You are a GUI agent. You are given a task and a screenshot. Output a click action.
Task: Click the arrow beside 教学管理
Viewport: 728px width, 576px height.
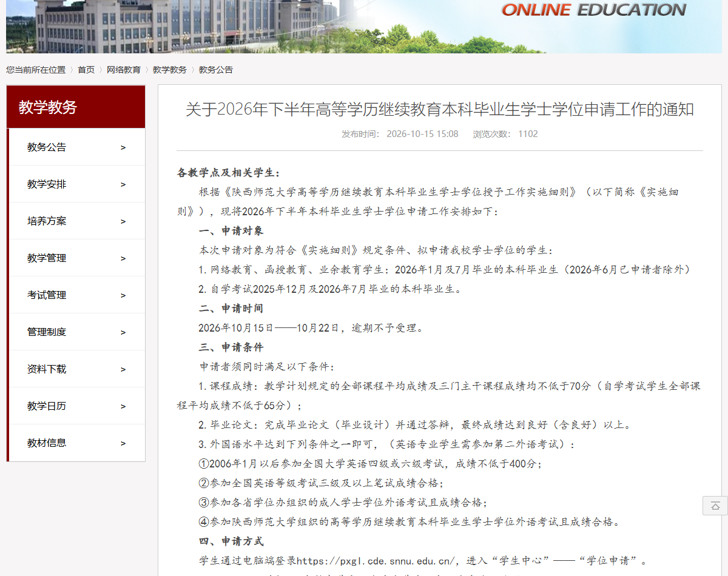[x=123, y=258]
